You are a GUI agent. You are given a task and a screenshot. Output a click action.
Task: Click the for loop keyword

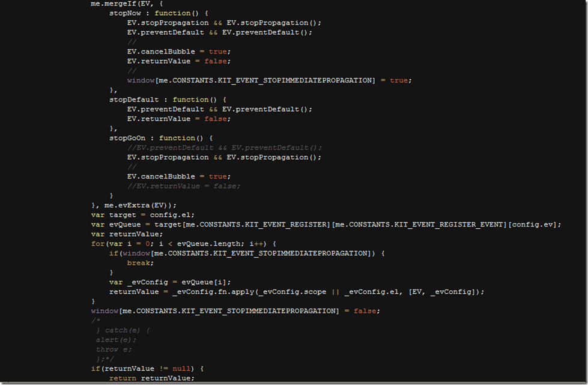click(97, 243)
